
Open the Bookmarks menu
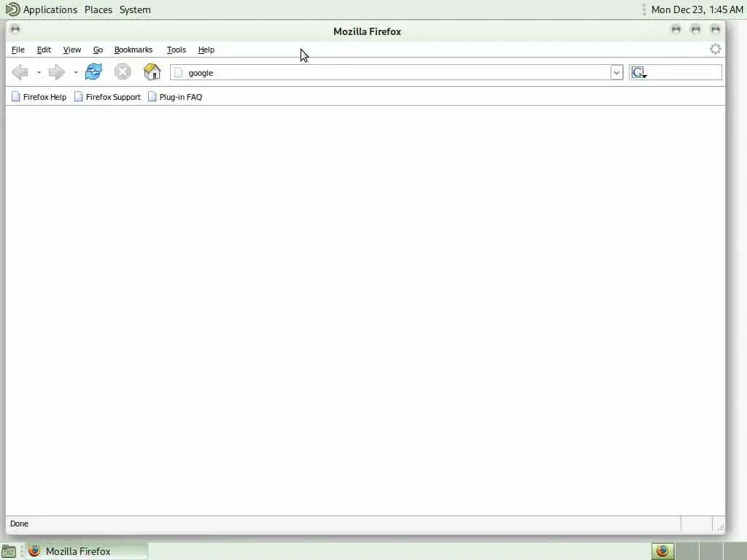tap(133, 50)
